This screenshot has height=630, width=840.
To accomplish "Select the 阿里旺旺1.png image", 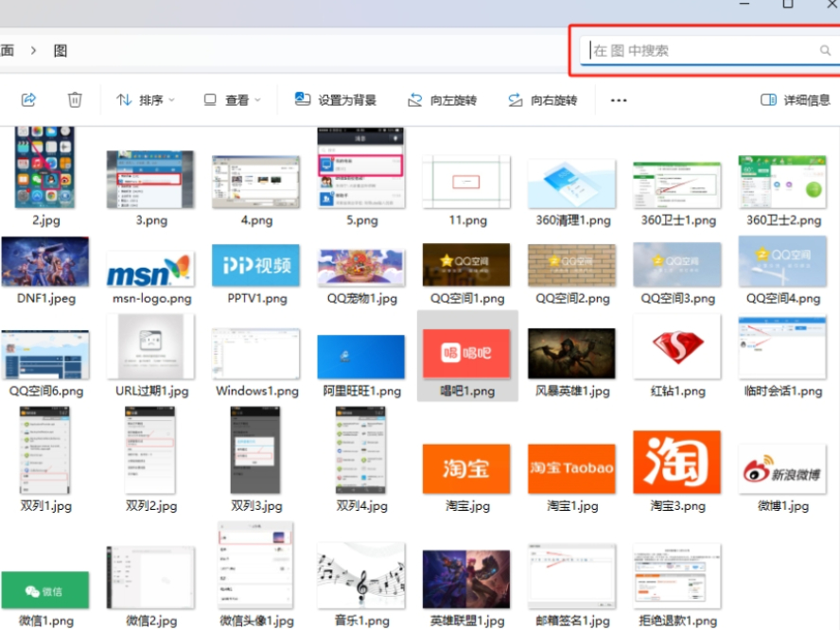I will (x=361, y=357).
